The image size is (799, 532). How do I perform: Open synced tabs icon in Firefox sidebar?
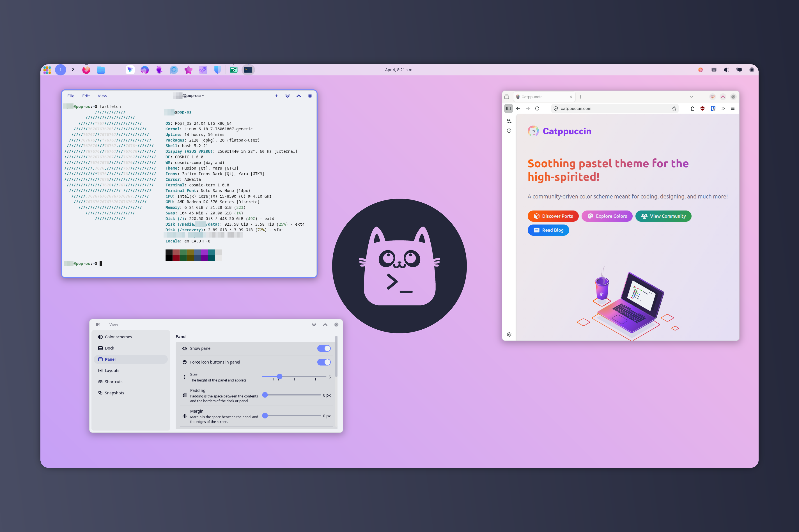[509, 121]
